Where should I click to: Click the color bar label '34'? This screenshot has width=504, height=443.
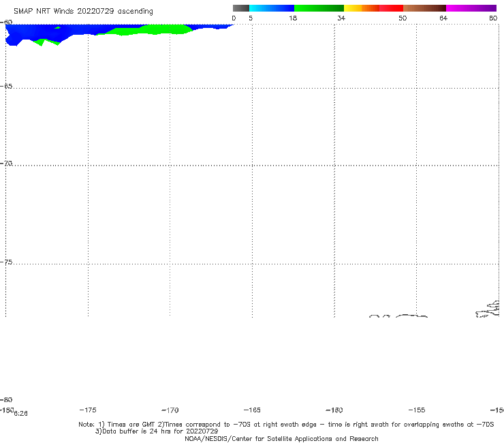point(341,18)
